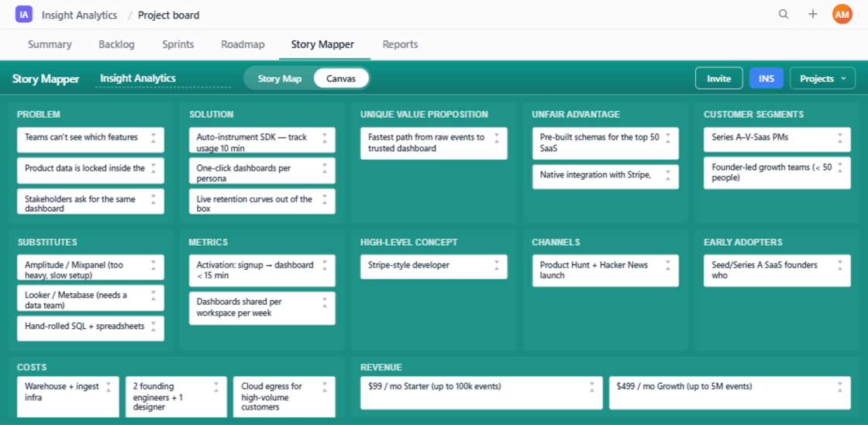Click reorder arrows on 'Product data is locked' card
The width and height of the screenshot is (868, 425).
(153, 168)
